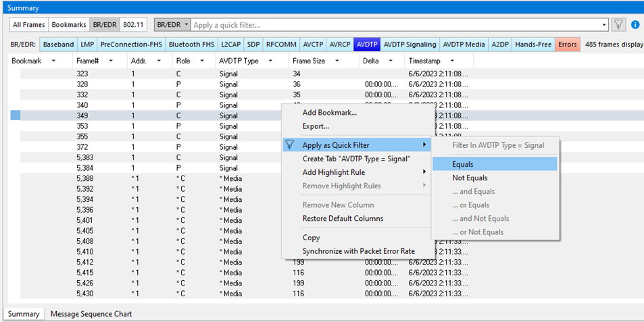Select the BR/EDR view toggle

(105, 24)
